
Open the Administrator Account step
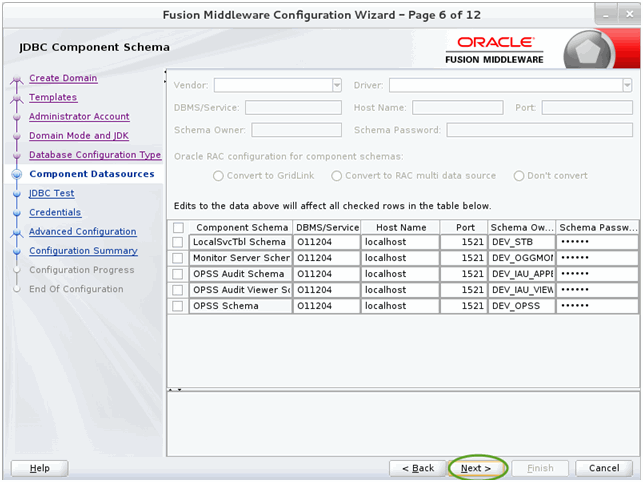coord(79,117)
